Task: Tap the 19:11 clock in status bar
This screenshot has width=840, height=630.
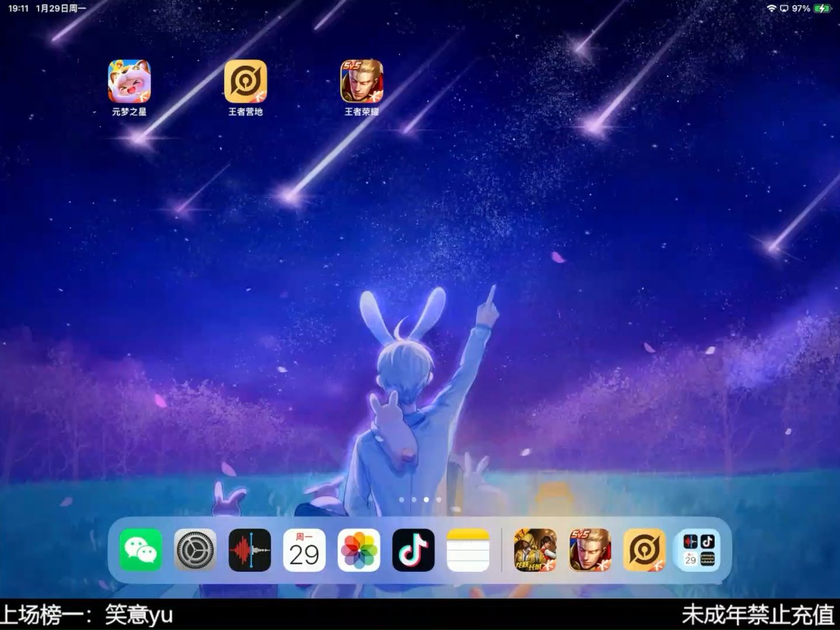Action: coord(18,8)
